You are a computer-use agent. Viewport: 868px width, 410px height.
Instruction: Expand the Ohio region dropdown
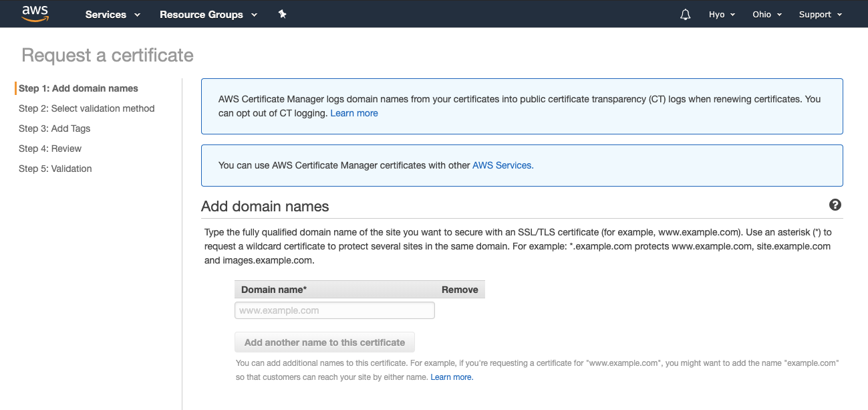click(x=766, y=14)
